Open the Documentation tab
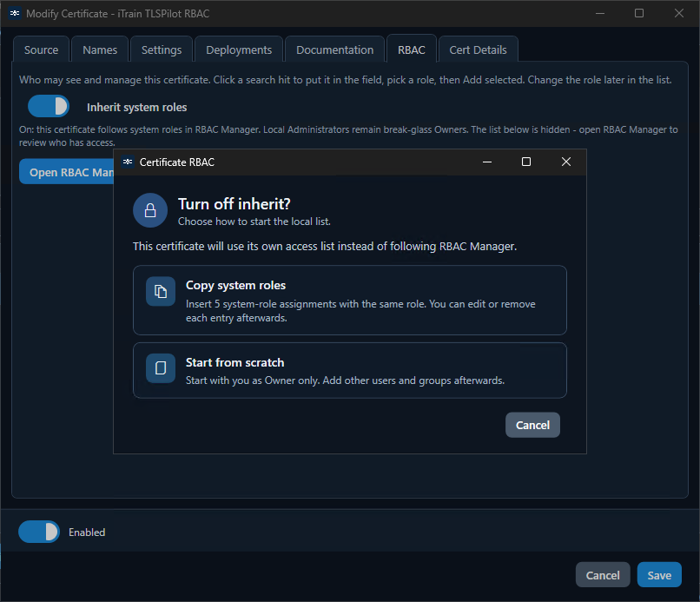 click(335, 50)
